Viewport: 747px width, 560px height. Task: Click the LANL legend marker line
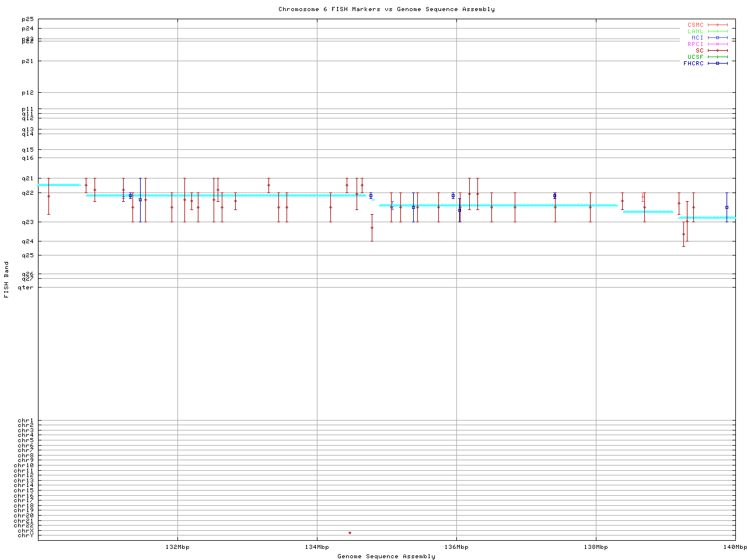pos(717,32)
